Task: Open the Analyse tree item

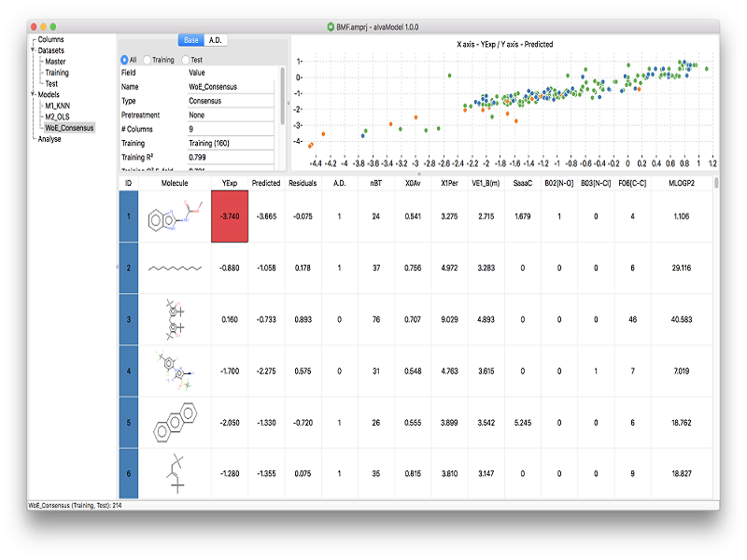Action: pos(51,139)
